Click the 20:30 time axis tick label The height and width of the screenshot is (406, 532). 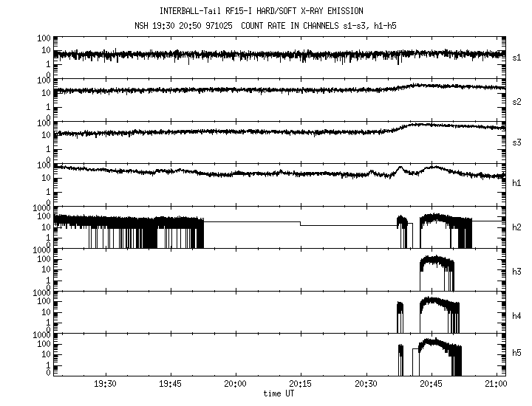(366, 385)
